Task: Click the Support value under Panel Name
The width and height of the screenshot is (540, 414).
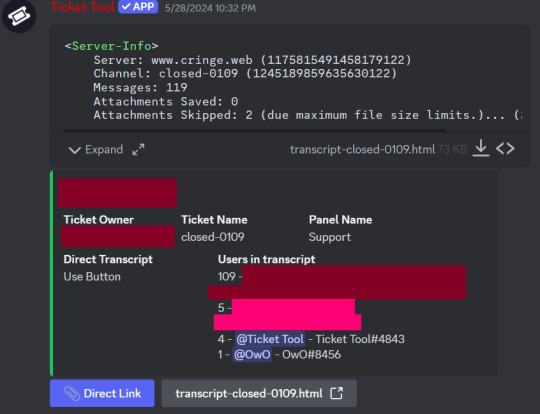Action: (x=330, y=237)
